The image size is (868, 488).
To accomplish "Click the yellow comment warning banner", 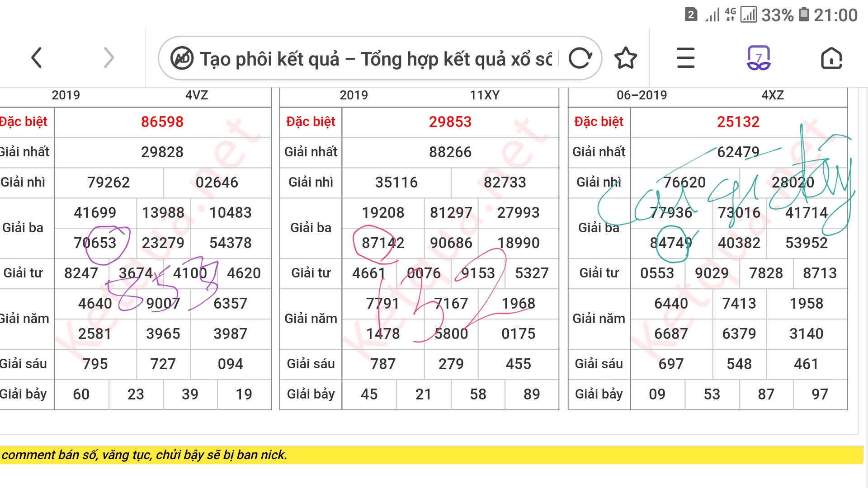I will pyautogui.click(x=432, y=455).
